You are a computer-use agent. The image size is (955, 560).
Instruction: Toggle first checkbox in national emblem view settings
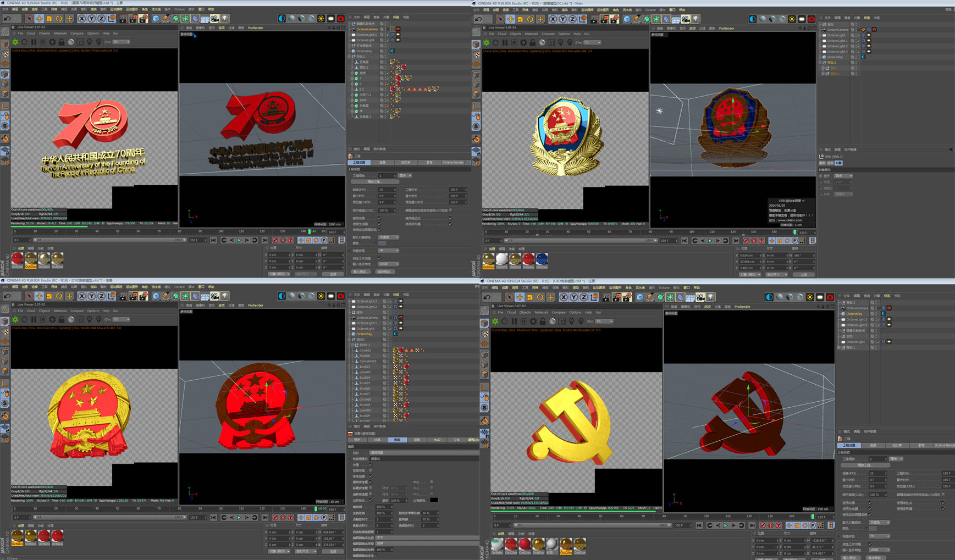coord(371,464)
